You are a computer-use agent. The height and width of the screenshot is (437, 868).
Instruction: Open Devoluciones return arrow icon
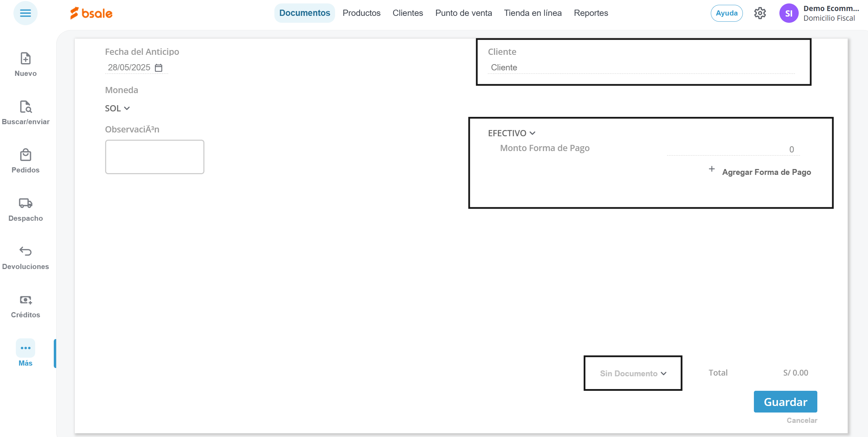click(x=26, y=251)
